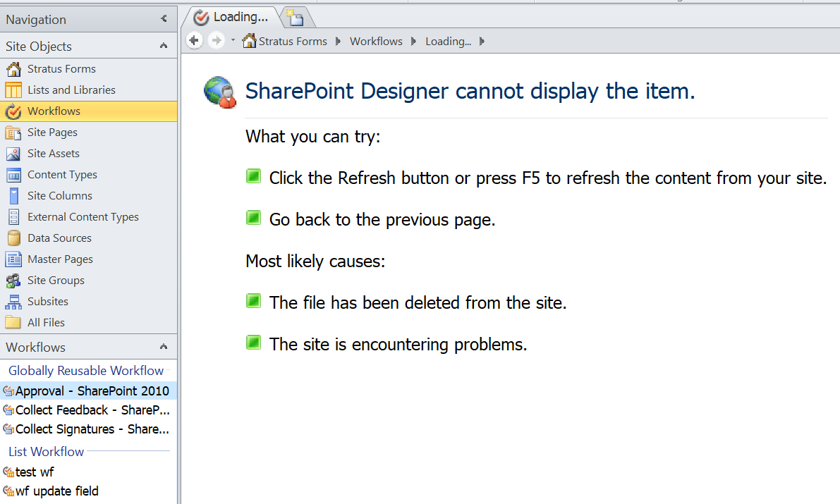The image size is (840, 504).
Task: Click the forward arrow navigation button
Action: pyautogui.click(x=217, y=40)
